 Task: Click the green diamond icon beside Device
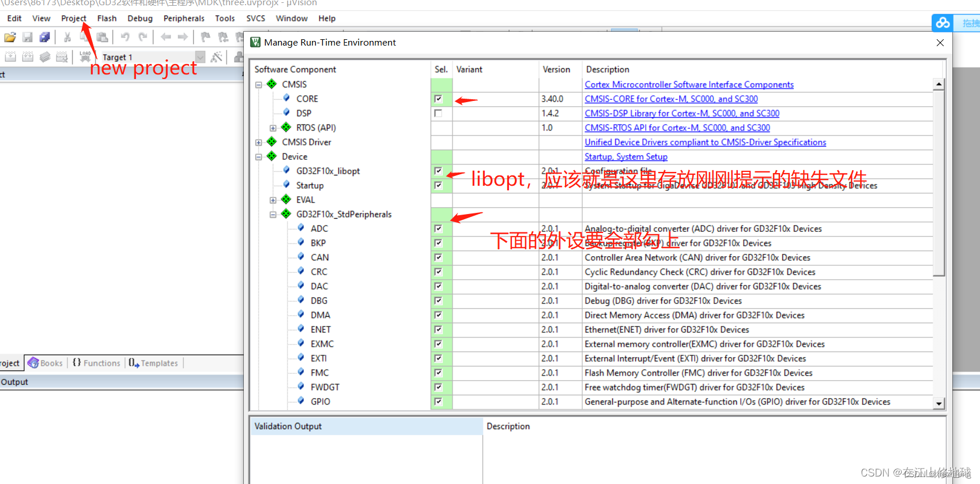click(272, 156)
